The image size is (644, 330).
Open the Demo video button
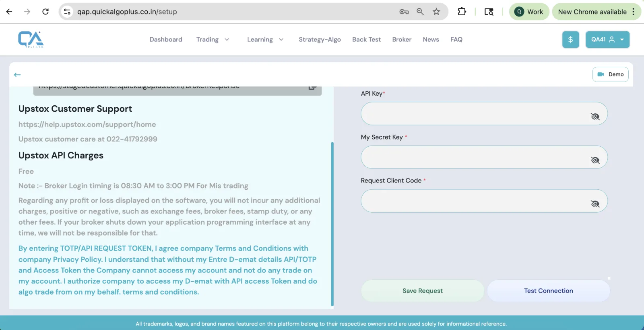tap(610, 74)
